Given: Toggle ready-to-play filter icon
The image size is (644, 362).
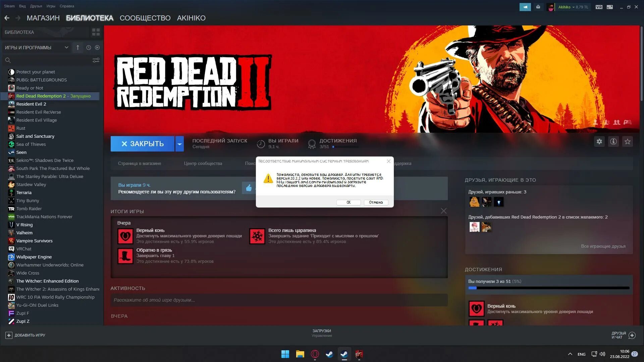Looking at the screenshot, I should pyautogui.click(x=97, y=48).
